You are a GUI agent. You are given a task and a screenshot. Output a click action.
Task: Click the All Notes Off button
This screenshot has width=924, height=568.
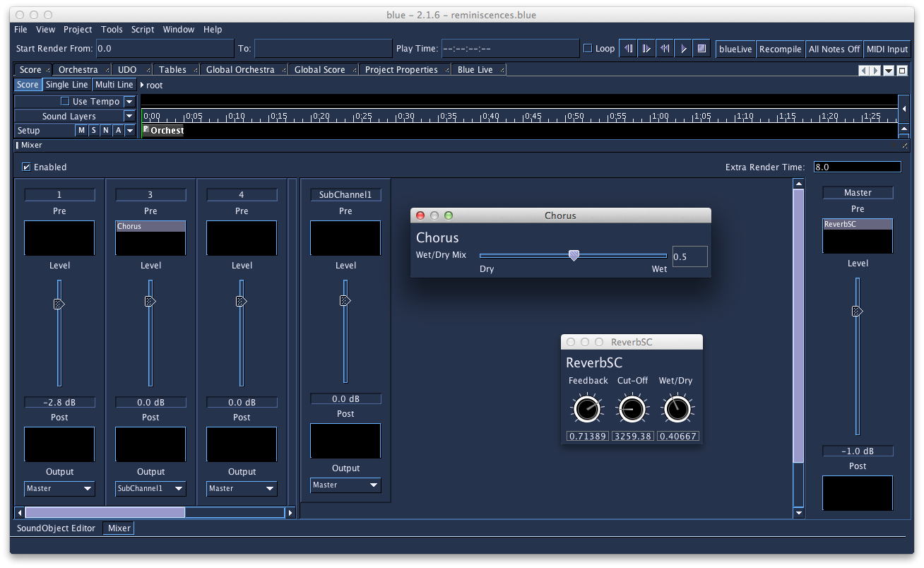click(834, 49)
